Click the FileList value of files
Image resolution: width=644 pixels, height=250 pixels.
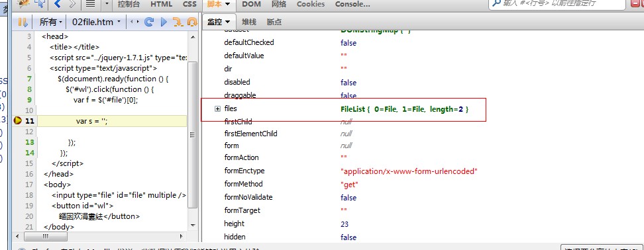click(405, 109)
